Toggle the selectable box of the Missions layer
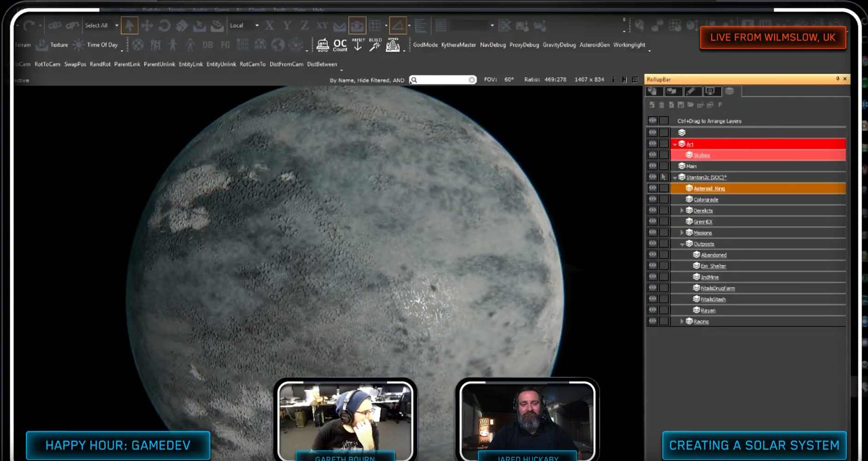 point(664,233)
